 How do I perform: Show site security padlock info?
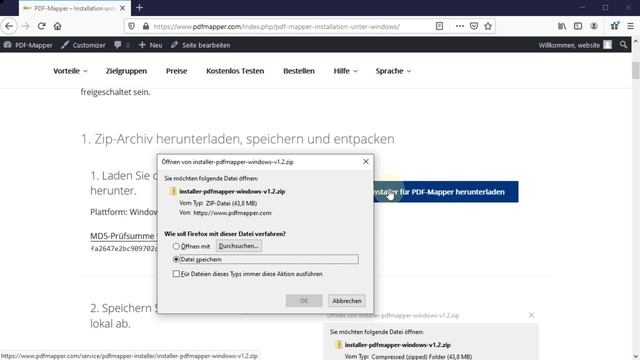click(146, 27)
